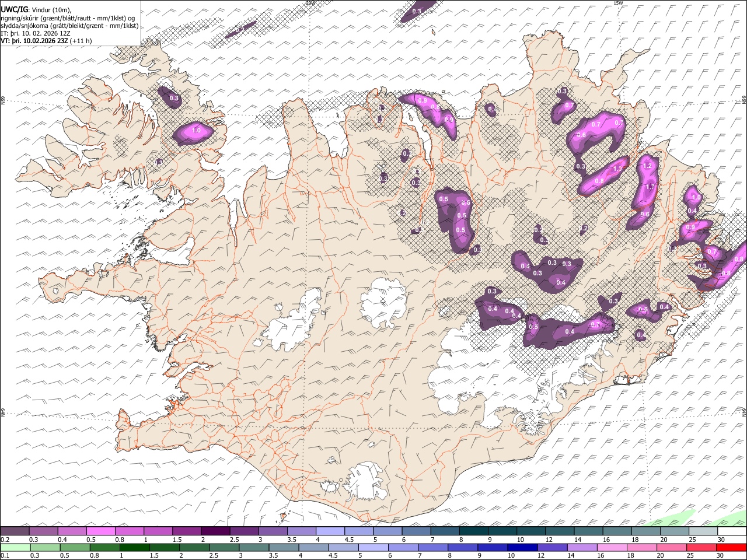The height and width of the screenshot is (560, 747).
Task: Click the lavender swatch between 4 and 4.5, purple row
Action: pyautogui.click(x=330, y=531)
